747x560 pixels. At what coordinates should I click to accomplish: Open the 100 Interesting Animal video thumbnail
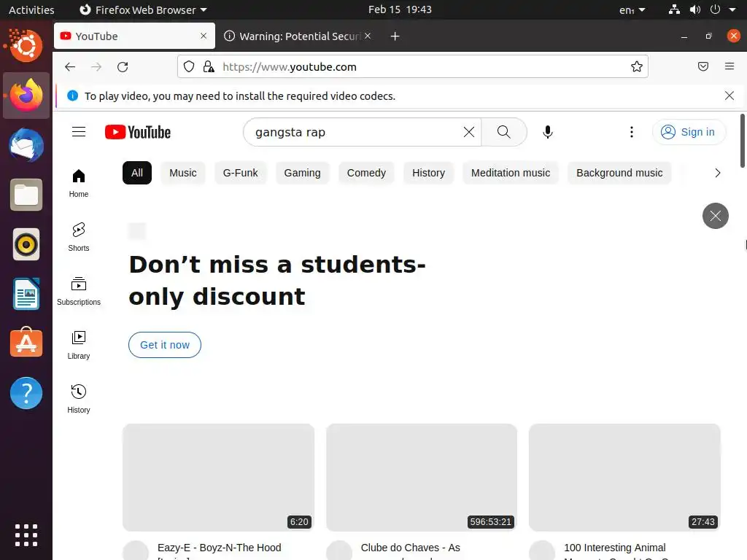[x=624, y=477]
